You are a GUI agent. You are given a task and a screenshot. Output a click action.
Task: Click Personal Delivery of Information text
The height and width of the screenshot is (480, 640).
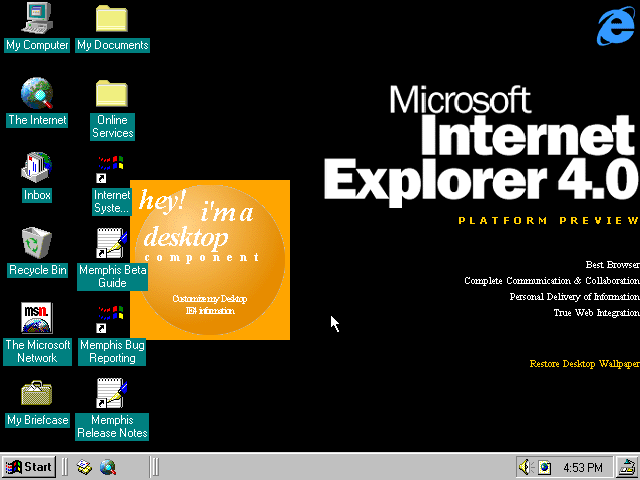click(x=575, y=297)
